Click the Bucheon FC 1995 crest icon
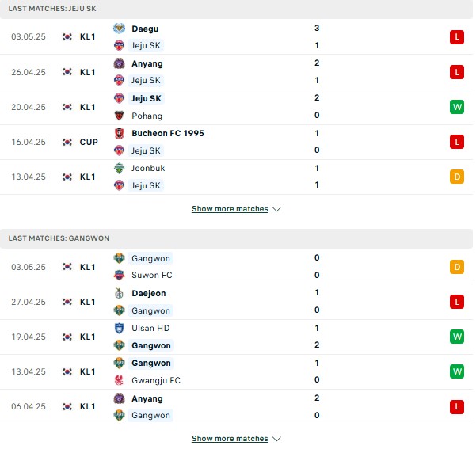Screen dimensions: 476x453 119,133
